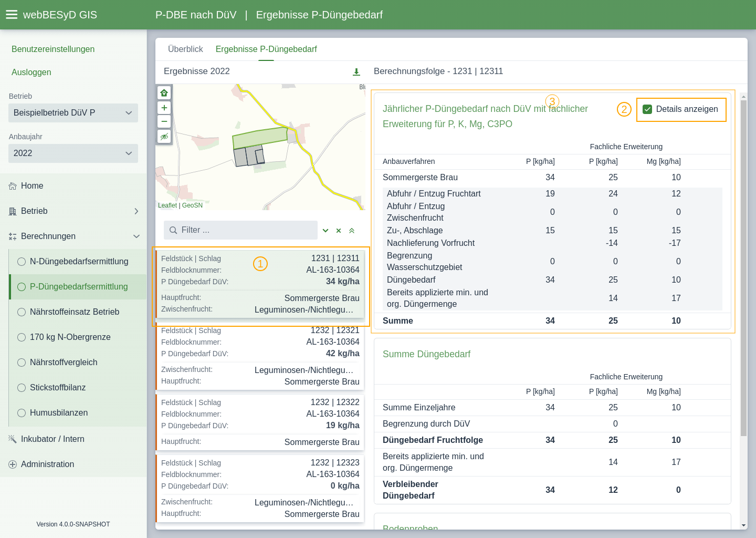Screen dimensions: 756x538
Task: Switch to the Überblick tab
Action: point(185,49)
